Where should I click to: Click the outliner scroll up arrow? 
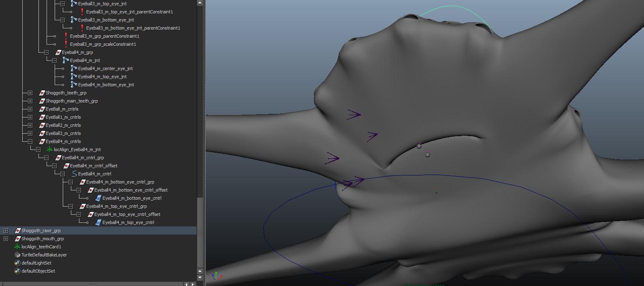pyautogui.click(x=200, y=3)
